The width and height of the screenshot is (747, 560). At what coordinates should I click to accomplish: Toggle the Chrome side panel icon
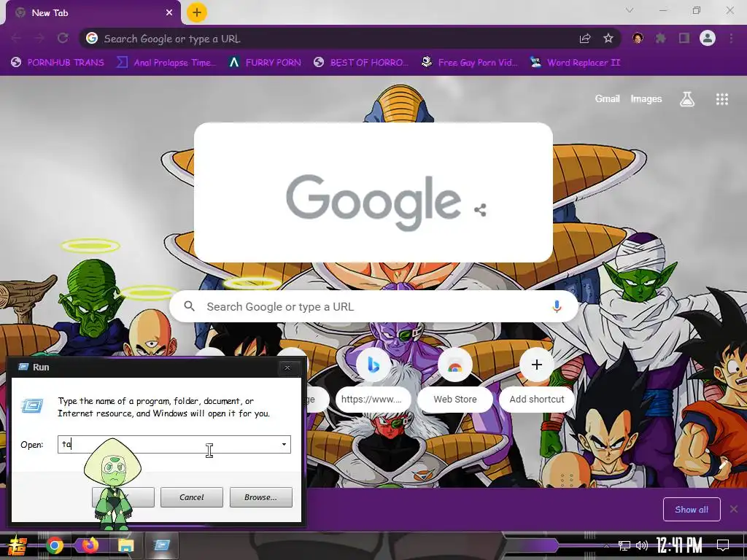coord(684,38)
